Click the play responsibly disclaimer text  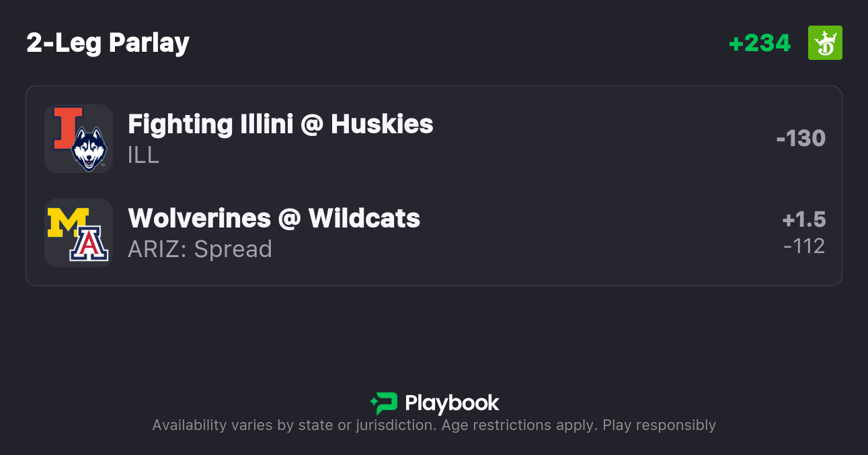(x=434, y=425)
